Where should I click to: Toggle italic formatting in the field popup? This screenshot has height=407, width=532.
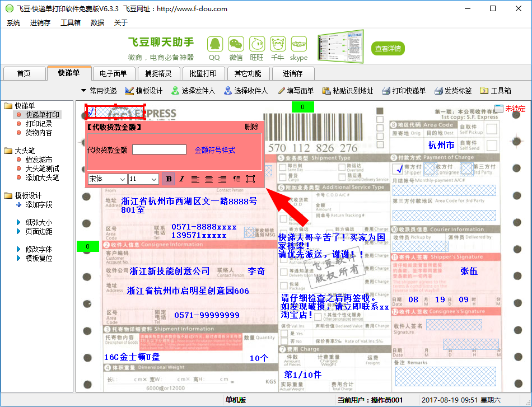pyautogui.click(x=182, y=179)
